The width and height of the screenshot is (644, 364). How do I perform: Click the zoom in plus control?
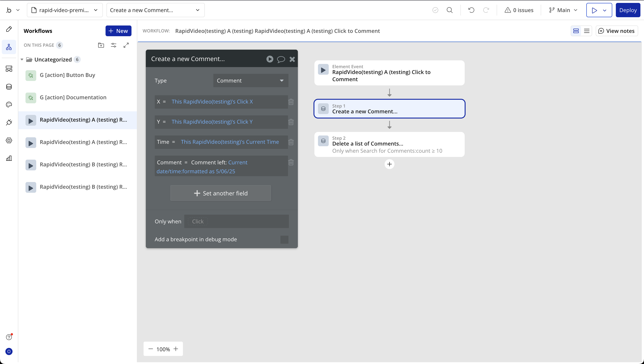pos(176,349)
